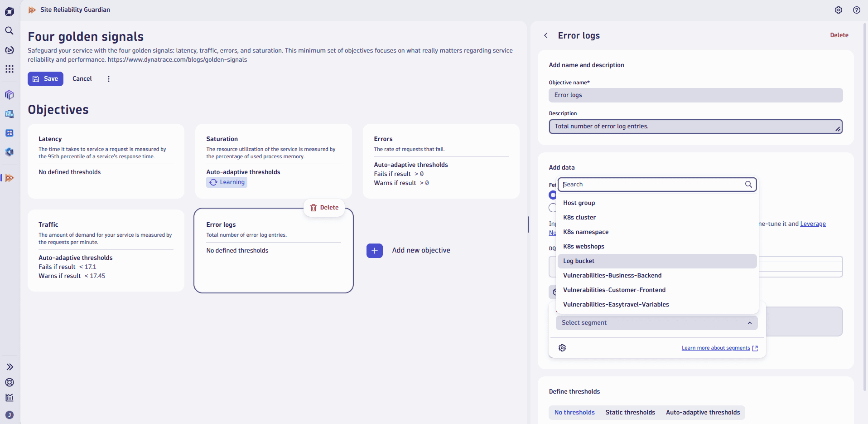Select the second empty radio button under Add data
The height and width of the screenshot is (424, 868).
pyautogui.click(x=553, y=208)
